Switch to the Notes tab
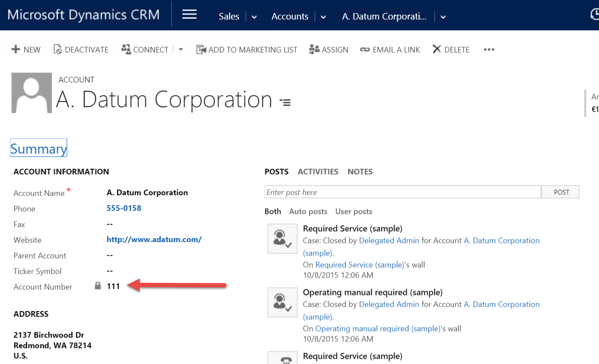The width and height of the screenshot is (599, 364). click(x=360, y=172)
